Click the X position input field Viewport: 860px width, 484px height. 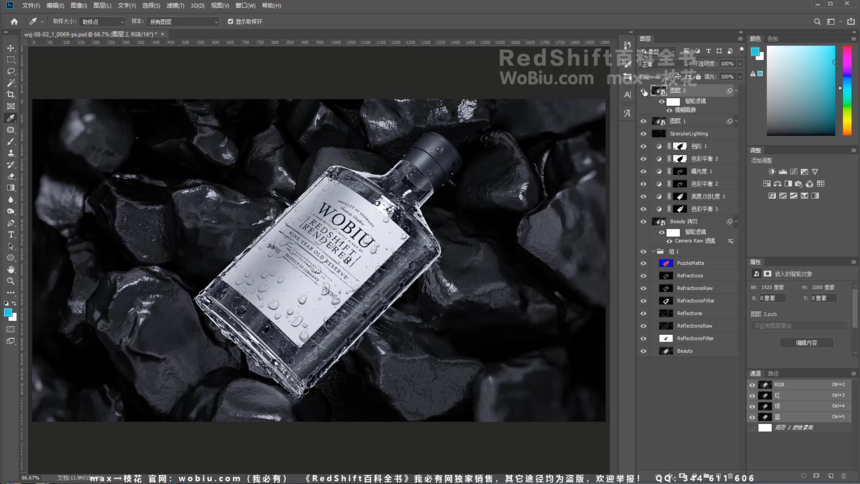click(772, 298)
